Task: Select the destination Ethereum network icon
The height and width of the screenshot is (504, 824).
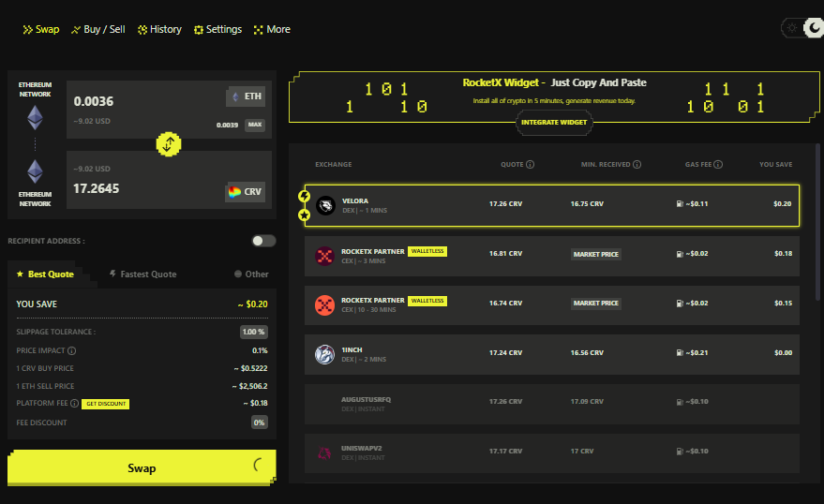Action: click(36, 171)
